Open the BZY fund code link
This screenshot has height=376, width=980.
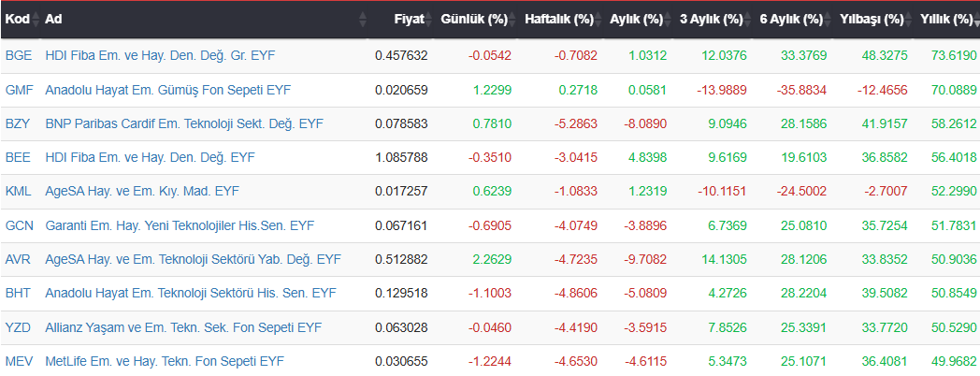tap(17, 123)
